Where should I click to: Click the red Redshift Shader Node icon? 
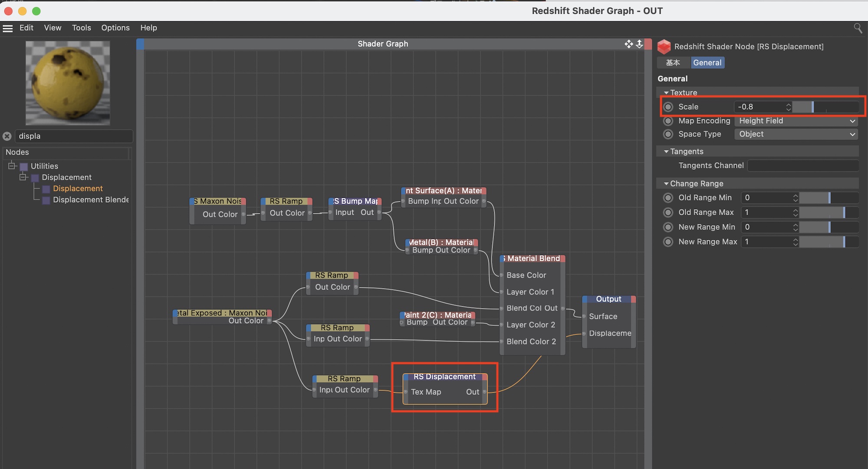[664, 47]
